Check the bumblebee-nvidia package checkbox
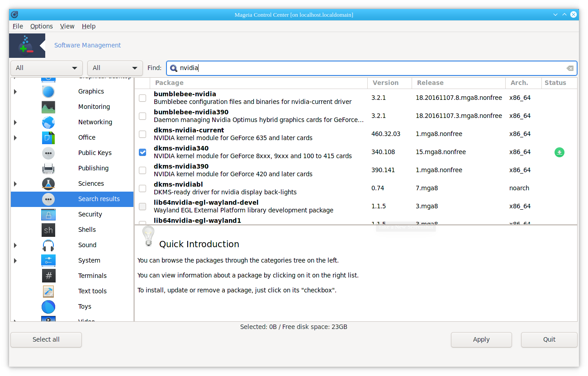588x376 pixels. tap(142, 98)
